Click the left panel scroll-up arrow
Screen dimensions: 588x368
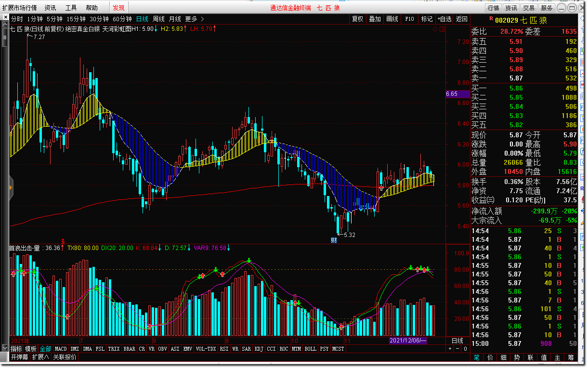pos(5,25)
